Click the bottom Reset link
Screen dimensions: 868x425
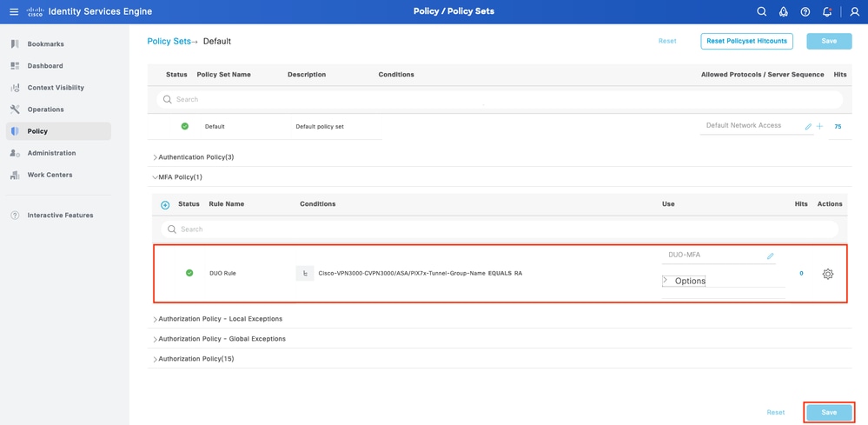[776, 412]
